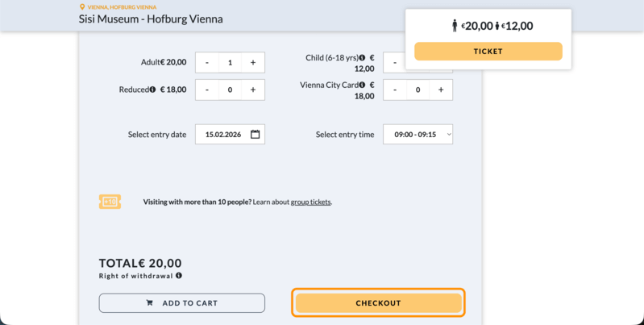Decrease the Reduced ticket quantity

[x=207, y=90]
